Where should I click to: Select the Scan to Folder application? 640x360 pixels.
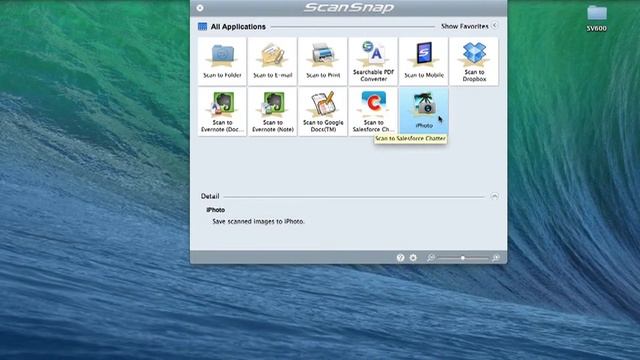(x=222, y=61)
